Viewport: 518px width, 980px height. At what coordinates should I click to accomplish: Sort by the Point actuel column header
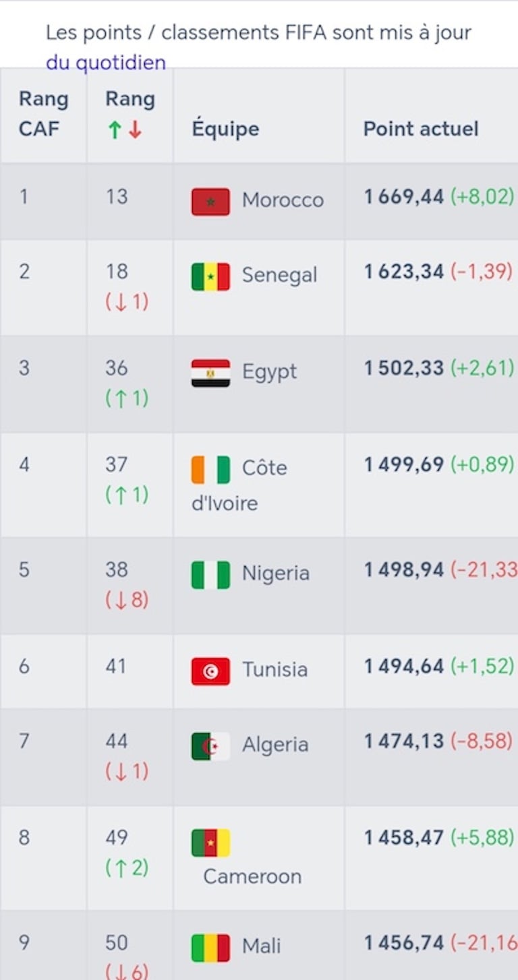[x=421, y=129]
